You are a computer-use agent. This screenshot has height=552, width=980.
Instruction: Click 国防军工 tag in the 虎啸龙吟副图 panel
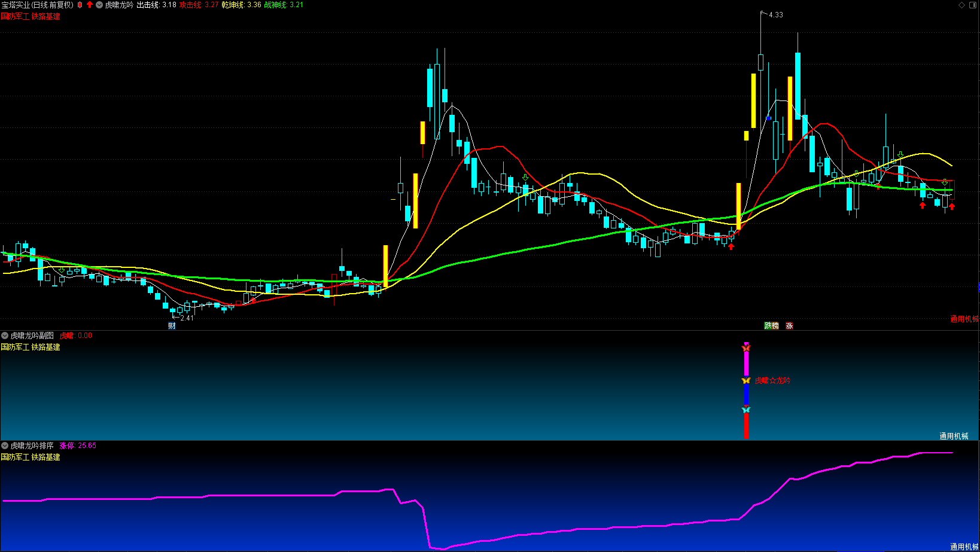coord(15,347)
